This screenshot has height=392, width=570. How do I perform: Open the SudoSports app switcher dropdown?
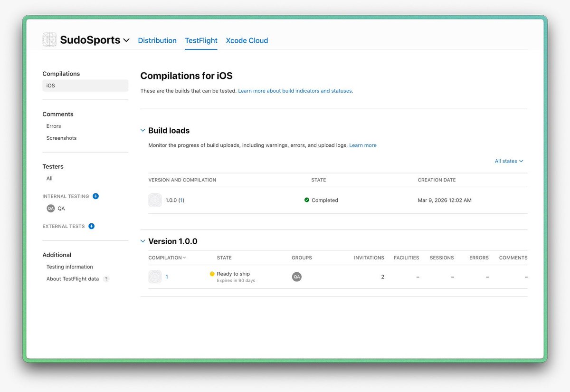point(126,40)
